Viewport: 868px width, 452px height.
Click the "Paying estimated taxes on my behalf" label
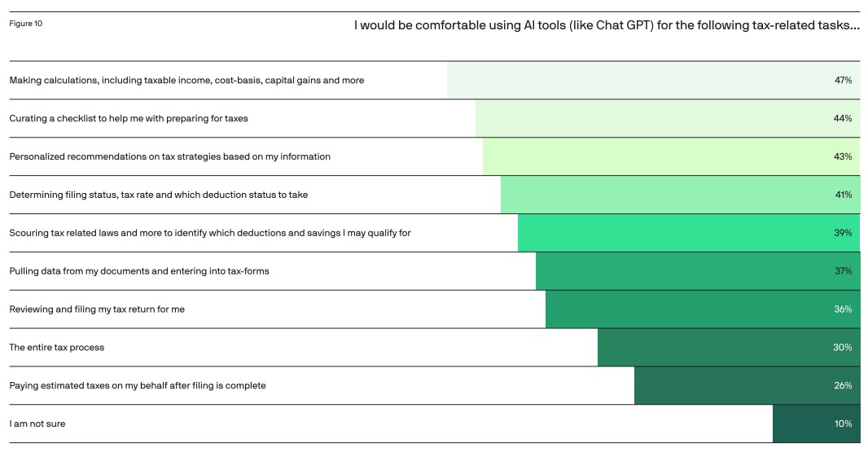(138, 385)
